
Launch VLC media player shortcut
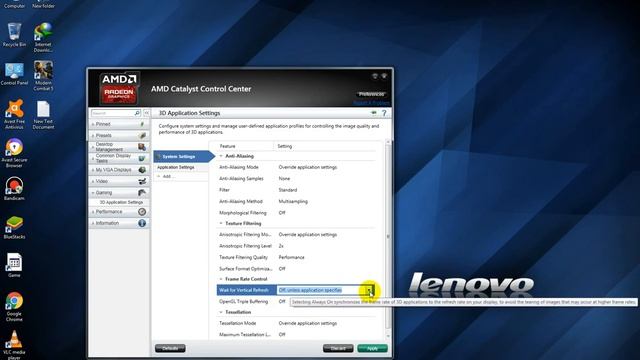pos(14,344)
